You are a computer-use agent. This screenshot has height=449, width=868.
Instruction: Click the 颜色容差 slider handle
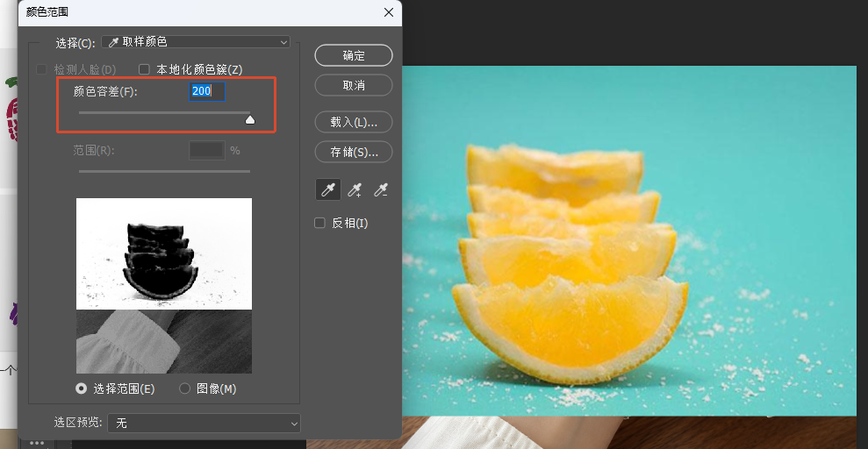(x=250, y=119)
